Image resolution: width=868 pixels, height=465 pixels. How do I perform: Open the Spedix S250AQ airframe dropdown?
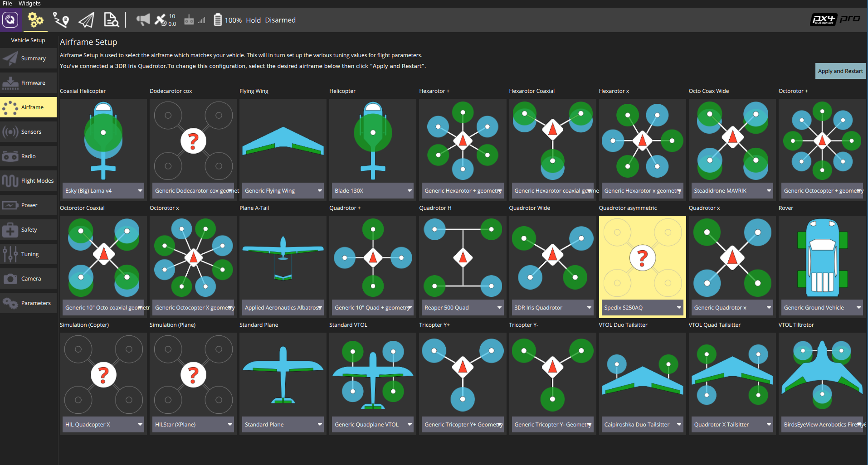click(642, 308)
